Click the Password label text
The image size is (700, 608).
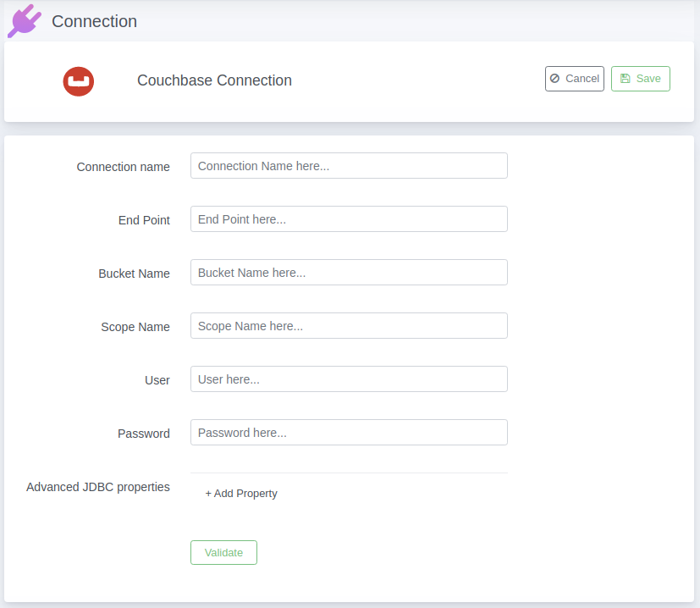[x=144, y=434]
